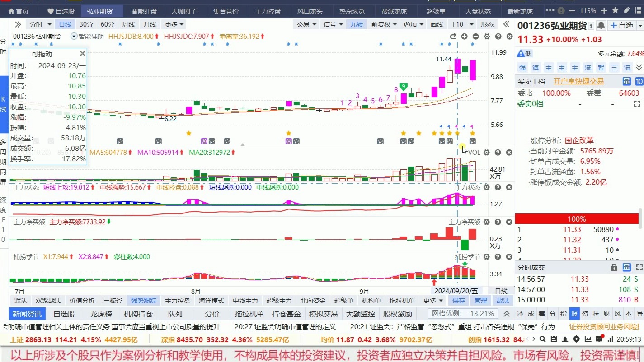Click the stock info 'i' icon
Image resolution: width=644 pixels, height=362 pixels.
pyautogui.click(x=591, y=25)
